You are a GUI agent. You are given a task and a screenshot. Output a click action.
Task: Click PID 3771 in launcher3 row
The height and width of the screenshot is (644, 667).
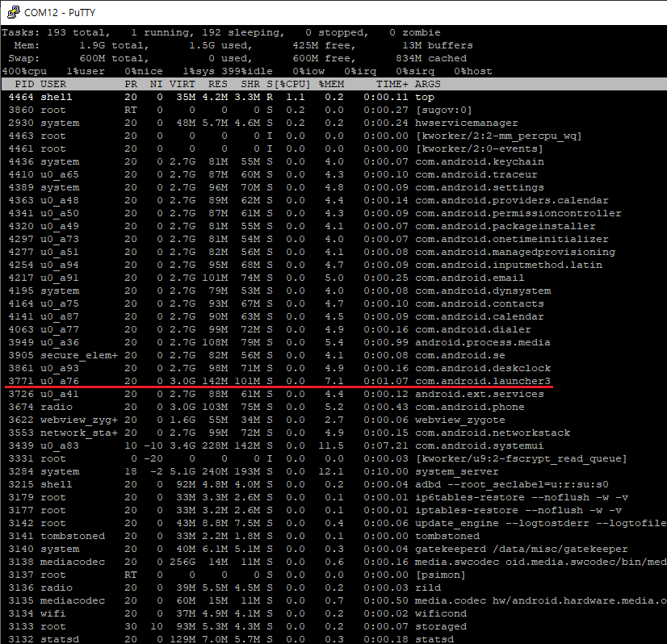pyautogui.click(x=21, y=380)
